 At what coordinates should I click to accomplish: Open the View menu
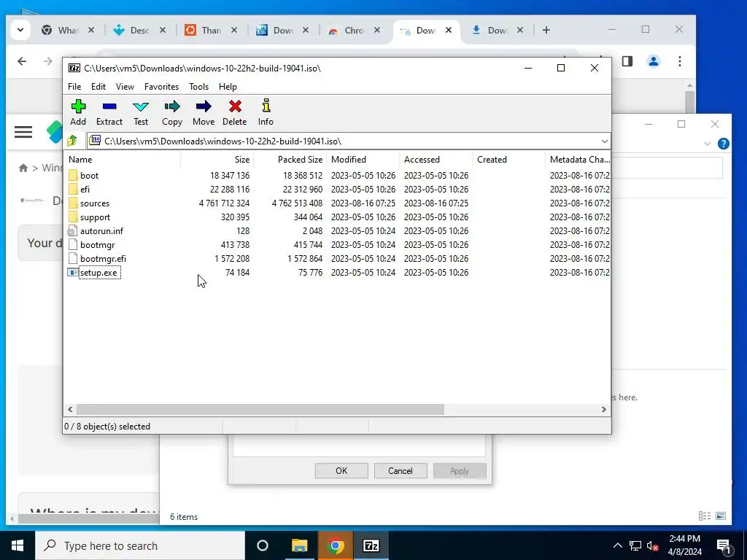(x=125, y=87)
